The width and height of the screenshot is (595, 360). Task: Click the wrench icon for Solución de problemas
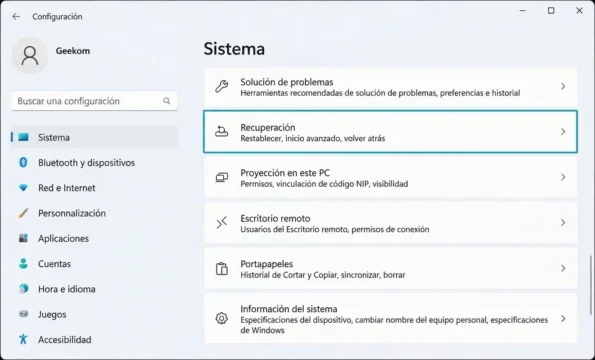point(222,86)
